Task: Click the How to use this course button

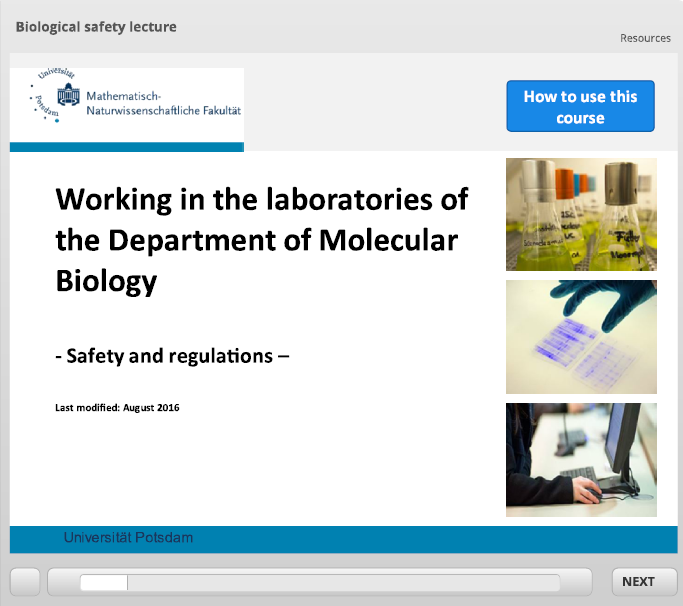Action: point(580,107)
